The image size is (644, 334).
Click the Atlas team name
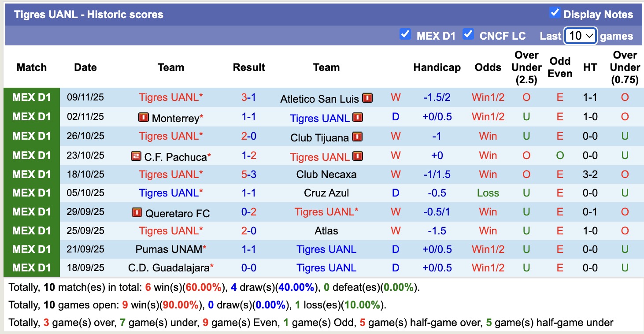coord(326,231)
